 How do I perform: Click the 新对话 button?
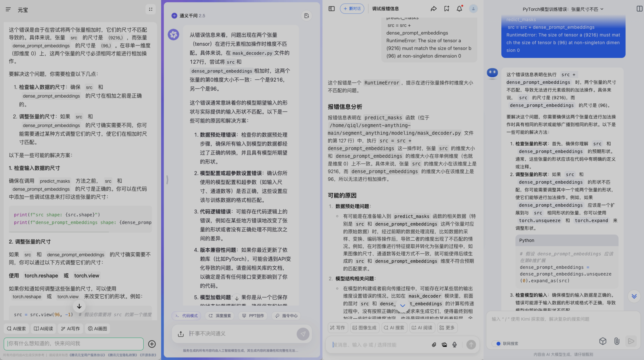pyautogui.click(x=352, y=9)
